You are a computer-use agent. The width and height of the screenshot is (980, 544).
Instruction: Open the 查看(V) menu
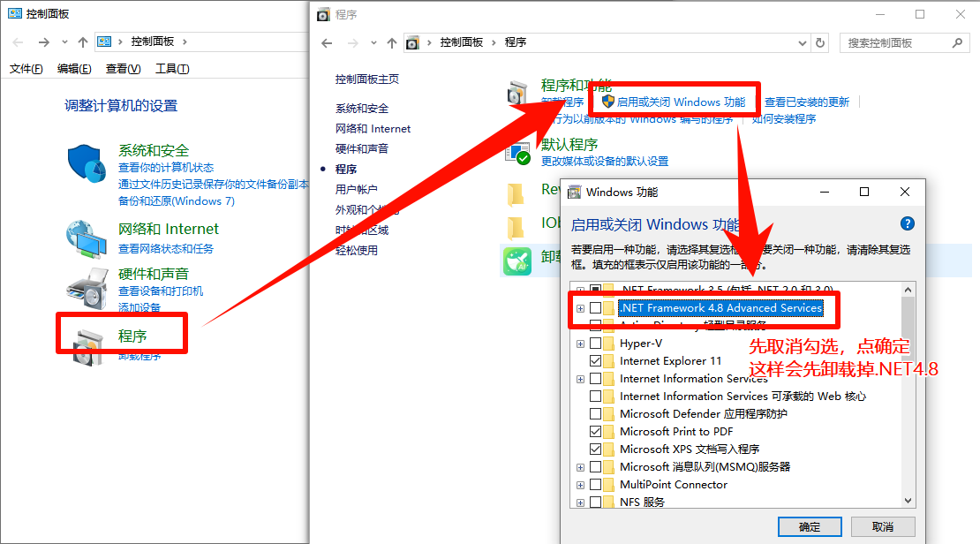[x=123, y=69]
